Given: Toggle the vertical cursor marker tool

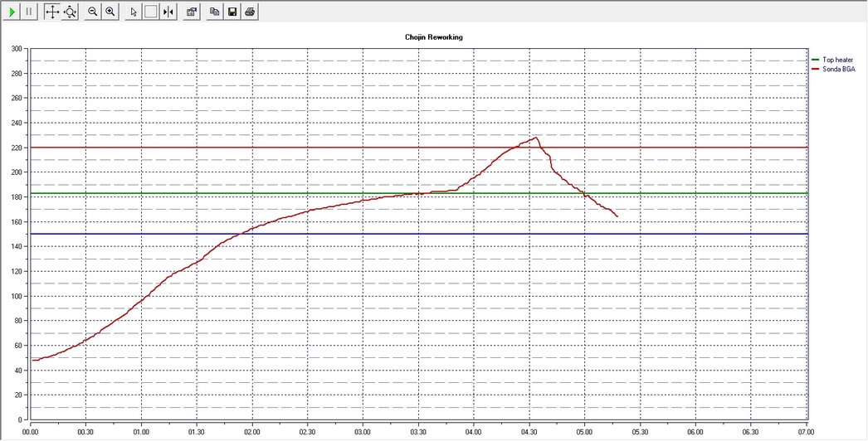Looking at the screenshot, I should 168,12.
